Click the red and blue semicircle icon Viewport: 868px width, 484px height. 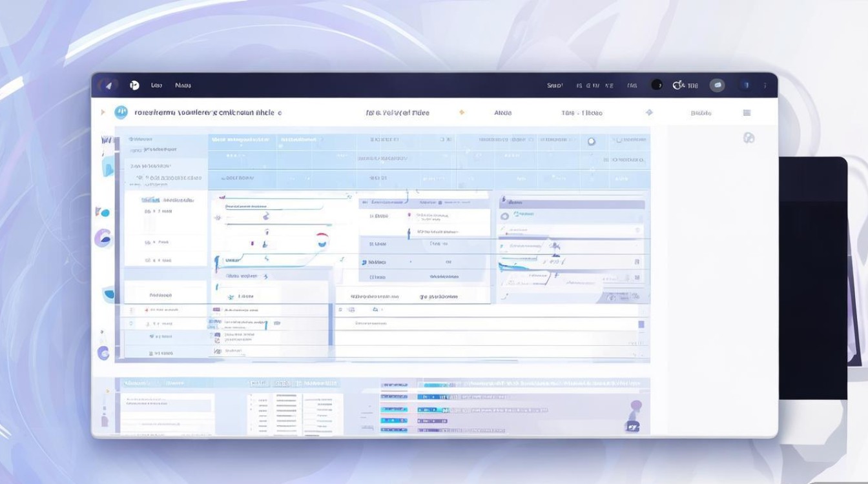[x=323, y=240]
